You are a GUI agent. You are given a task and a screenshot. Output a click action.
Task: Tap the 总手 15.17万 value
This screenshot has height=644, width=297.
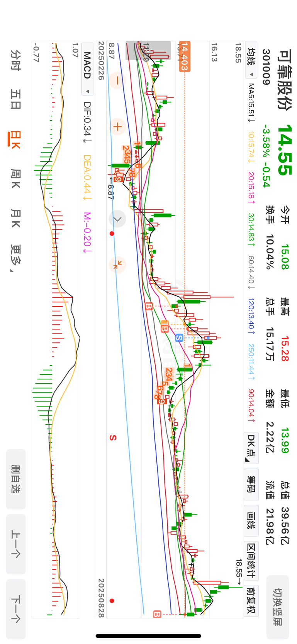[x=269, y=344]
